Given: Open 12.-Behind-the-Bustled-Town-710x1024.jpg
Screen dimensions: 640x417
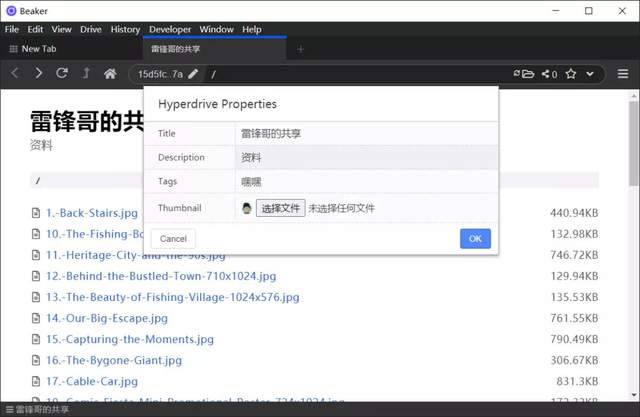Looking at the screenshot, I should coord(161,276).
